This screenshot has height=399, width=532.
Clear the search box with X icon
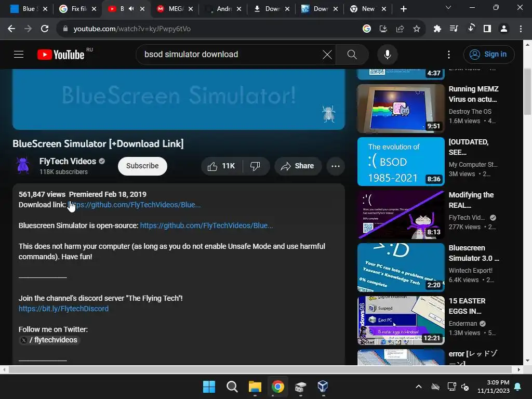point(327,54)
